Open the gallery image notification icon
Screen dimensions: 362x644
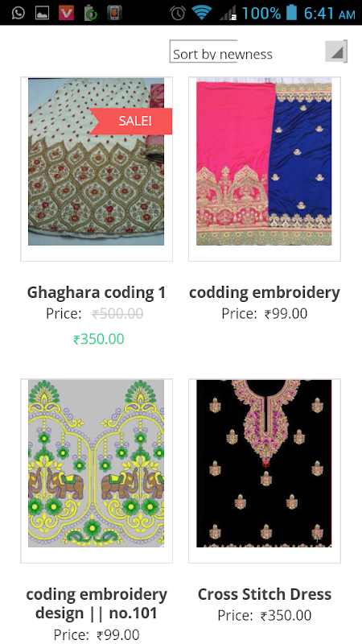42,13
